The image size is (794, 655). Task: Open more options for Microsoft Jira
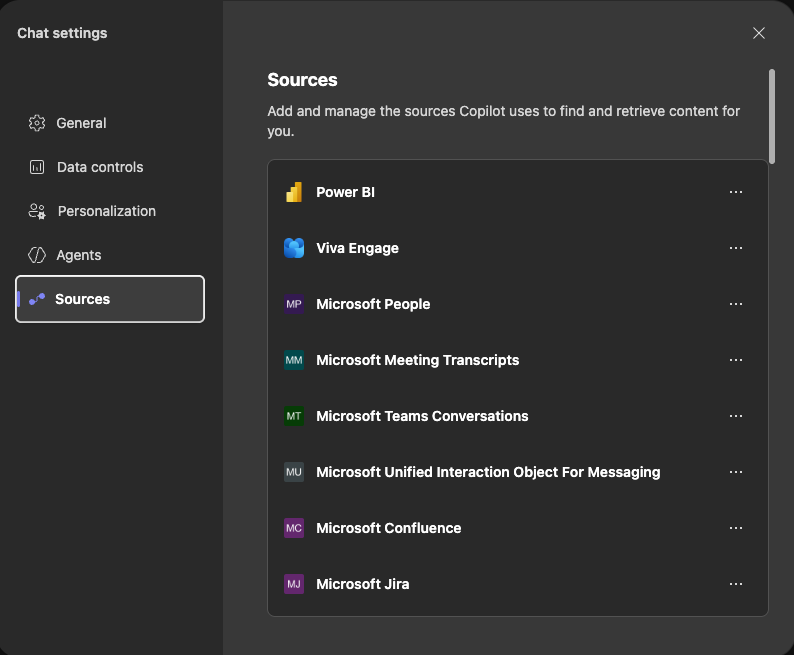[736, 584]
